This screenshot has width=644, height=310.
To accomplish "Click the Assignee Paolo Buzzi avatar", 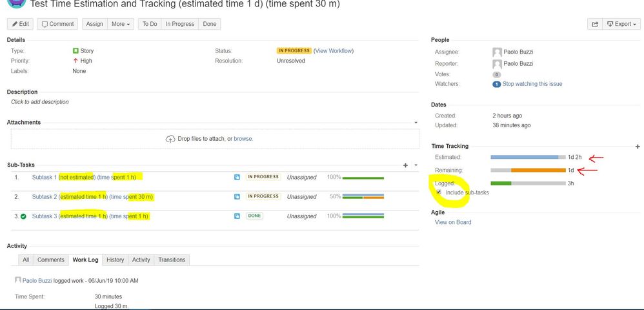I will tap(497, 52).
